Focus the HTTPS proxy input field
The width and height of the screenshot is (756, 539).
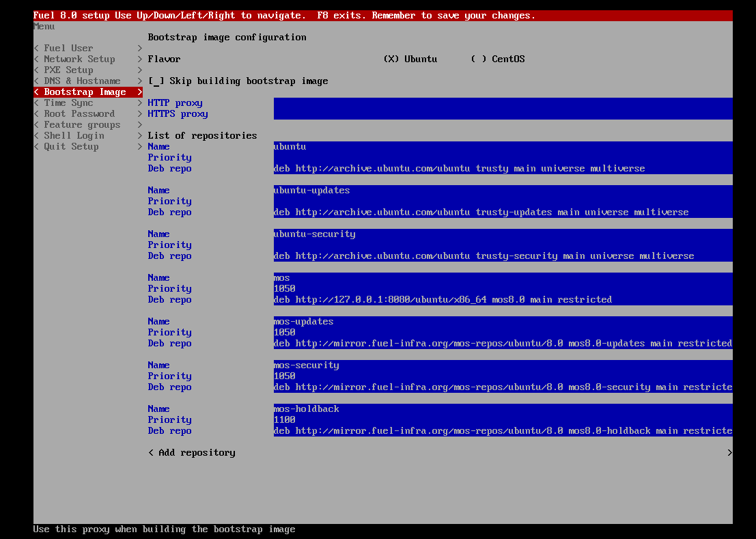click(x=503, y=114)
